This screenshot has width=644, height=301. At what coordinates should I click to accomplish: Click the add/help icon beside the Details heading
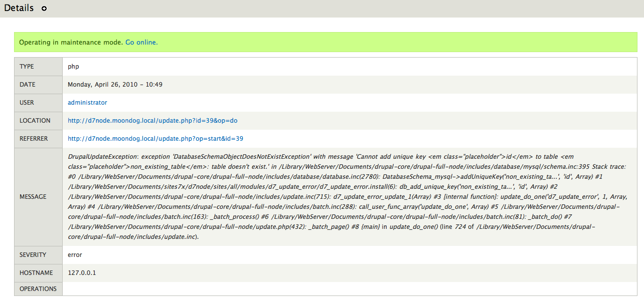[44, 9]
